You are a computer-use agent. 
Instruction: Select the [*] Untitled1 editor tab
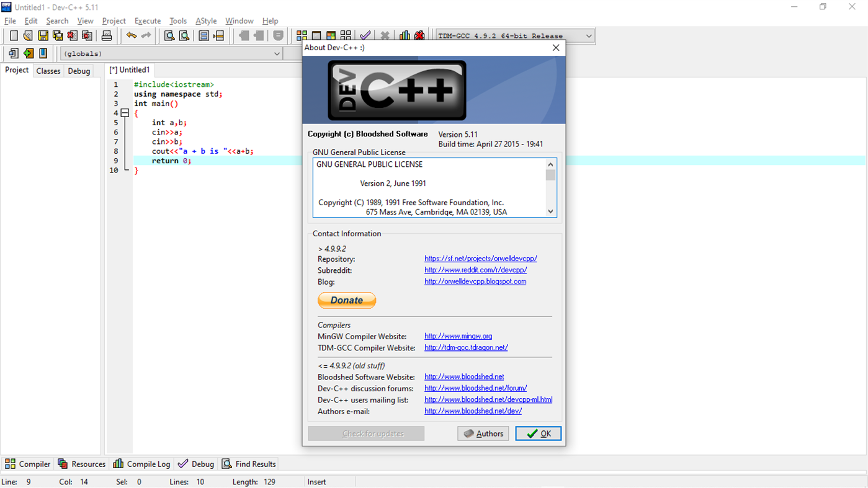pyautogui.click(x=130, y=70)
